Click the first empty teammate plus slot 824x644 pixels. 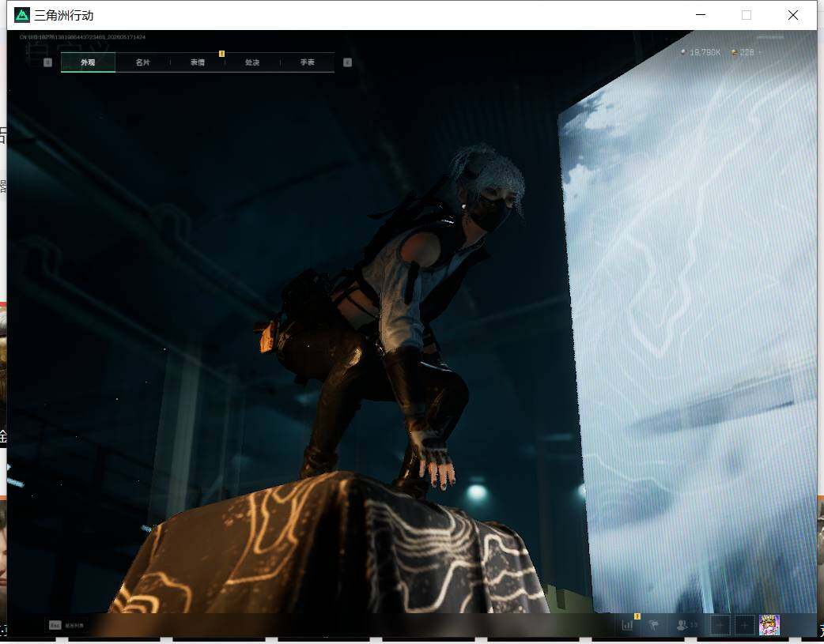click(x=720, y=625)
